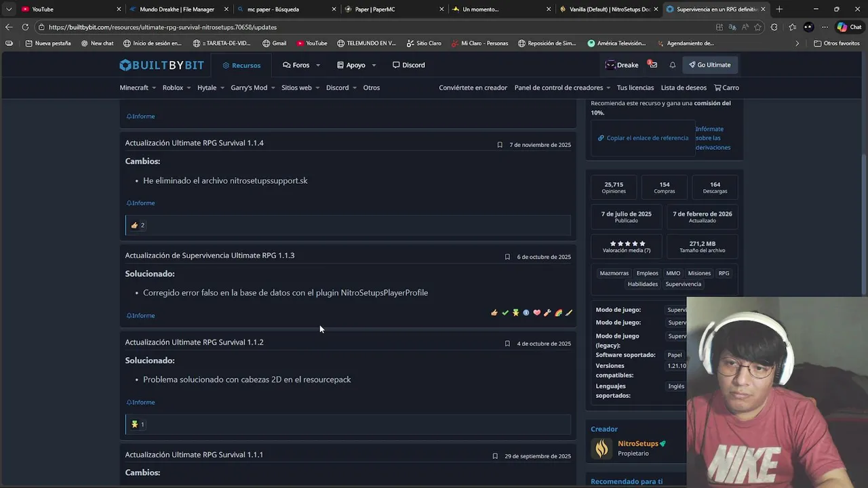Open the Copilot Chat button
The width and height of the screenshot is (868, 488).
(850, 27)
